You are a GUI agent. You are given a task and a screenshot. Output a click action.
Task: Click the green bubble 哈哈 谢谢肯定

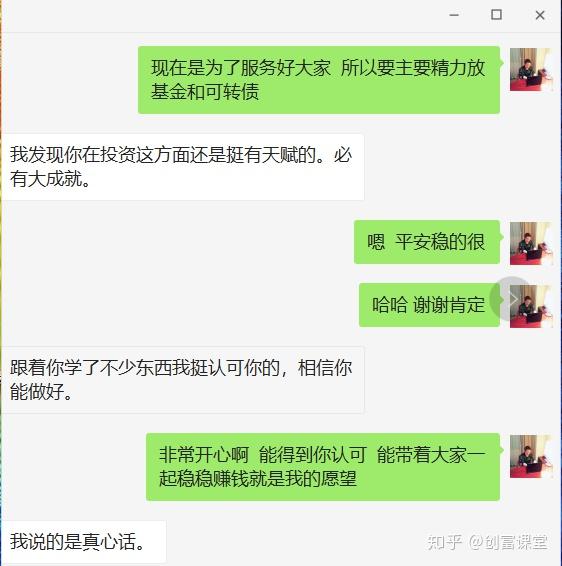point(429,305)
